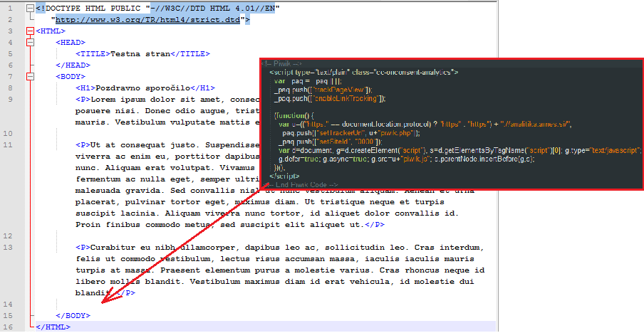The height and width of the screenshot is (333, 644).
Task: Click the <P> tag before 'Lorem ipsum'
Action: tap(83, 99)
